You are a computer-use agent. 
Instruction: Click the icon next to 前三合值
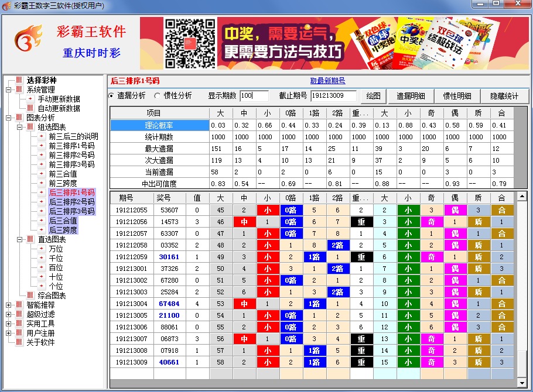(42, 174)
